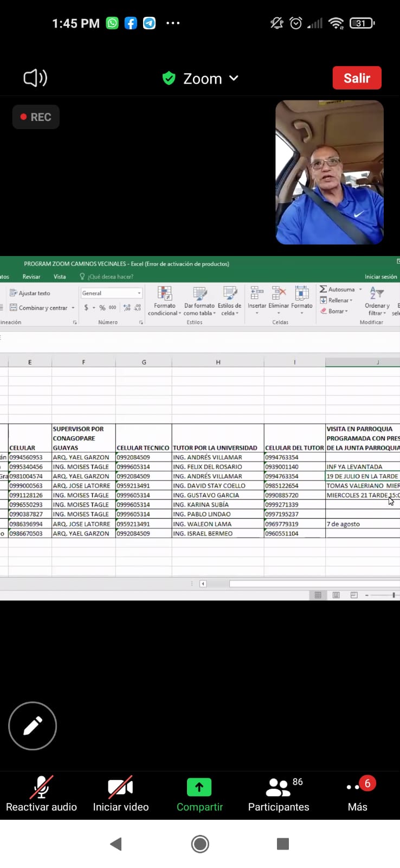The image size is (400, 868).
Task: Expand the Autosuma dropdown arrow
Action: tap(360, 290)
